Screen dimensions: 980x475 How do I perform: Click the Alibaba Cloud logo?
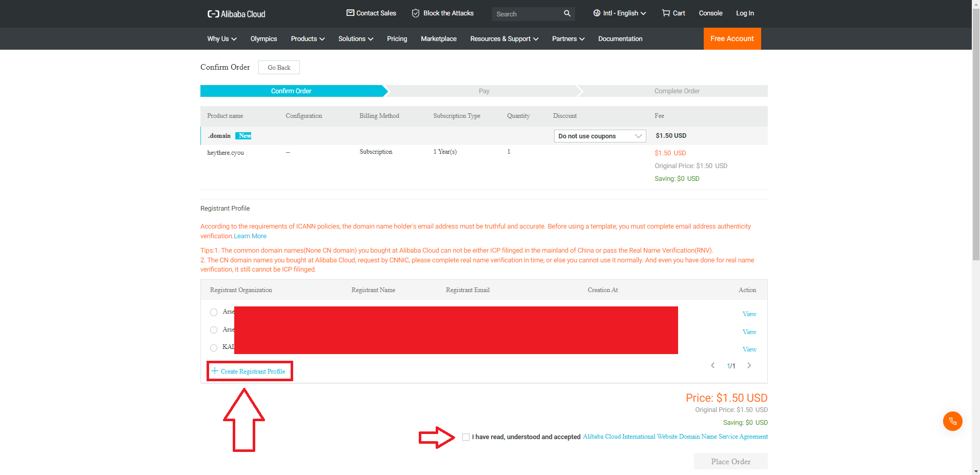(x=236, y=14)
